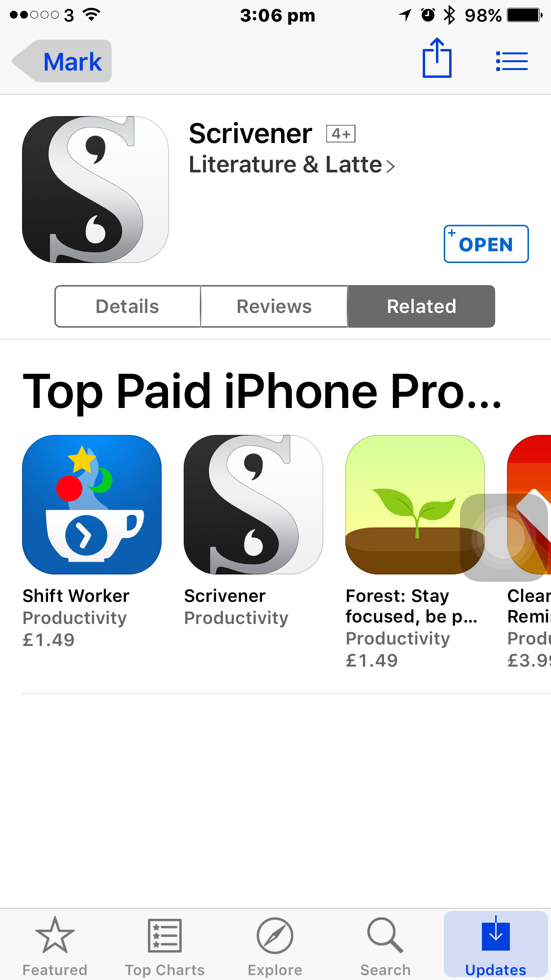The image size is (551, 980).
Task: Switch to the Reviews segment
Action: click(x=274, y=307)
